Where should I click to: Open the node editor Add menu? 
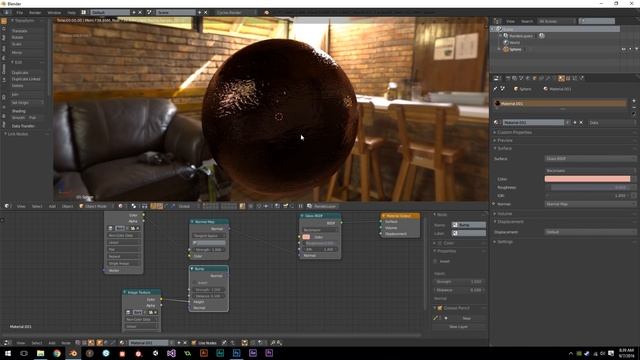coord(52,343)
